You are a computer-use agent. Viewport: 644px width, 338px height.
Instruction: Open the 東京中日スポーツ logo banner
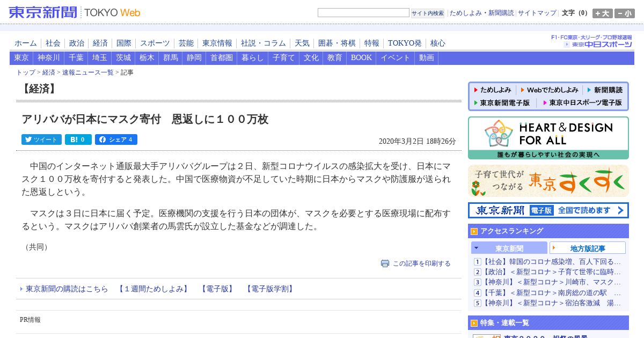pos(592,41)
